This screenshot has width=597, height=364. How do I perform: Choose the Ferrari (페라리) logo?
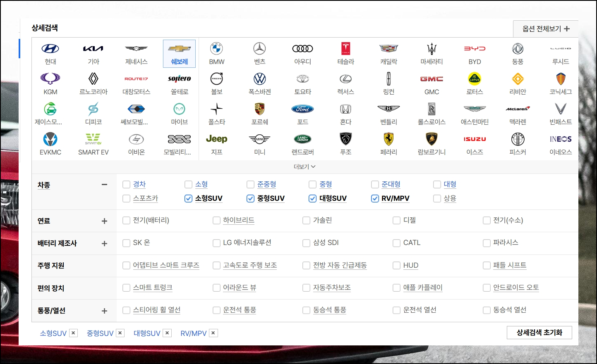click(389, 139)
